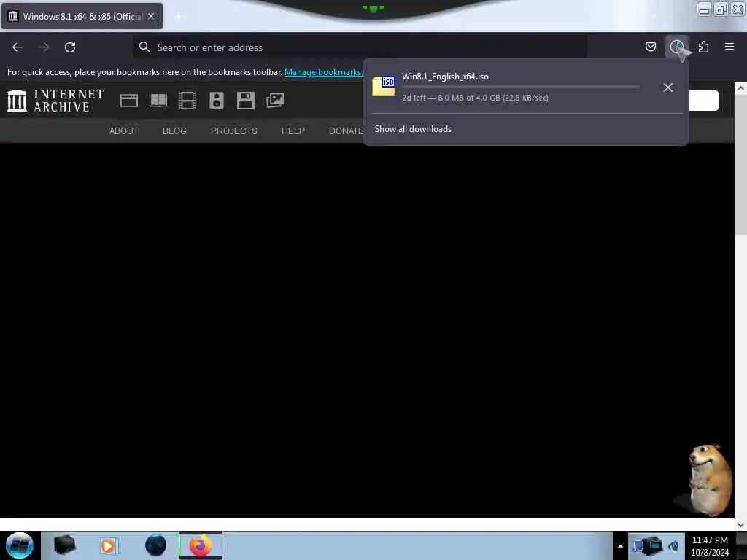The height and width of the screenshot is (560, 747).
Task: Open the Web archive icon
Action: (129, 101)
